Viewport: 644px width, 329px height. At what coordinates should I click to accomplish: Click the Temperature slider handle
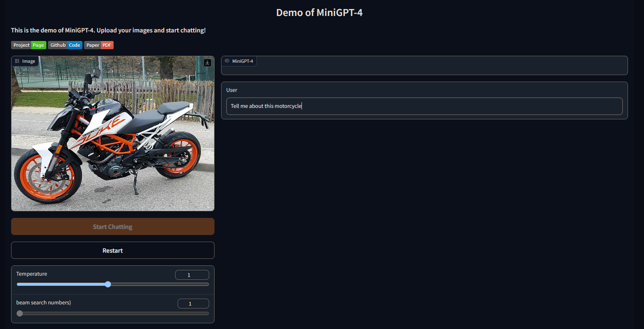(108, 284)
